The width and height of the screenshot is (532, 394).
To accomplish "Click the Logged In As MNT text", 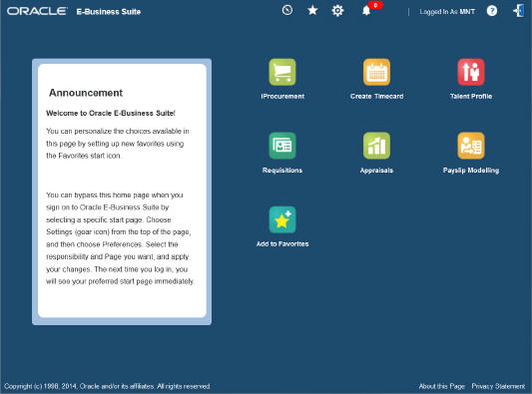I will [447, 12].
